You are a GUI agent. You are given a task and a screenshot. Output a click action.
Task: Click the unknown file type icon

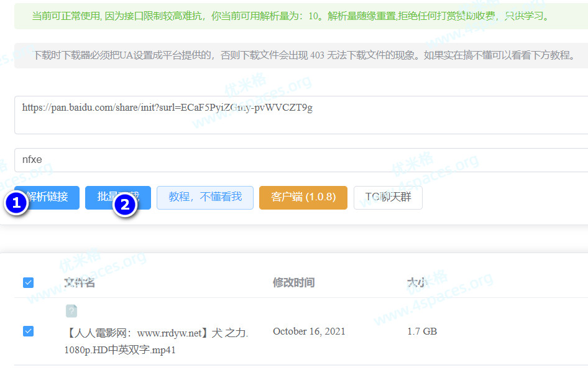pos(71,311)
